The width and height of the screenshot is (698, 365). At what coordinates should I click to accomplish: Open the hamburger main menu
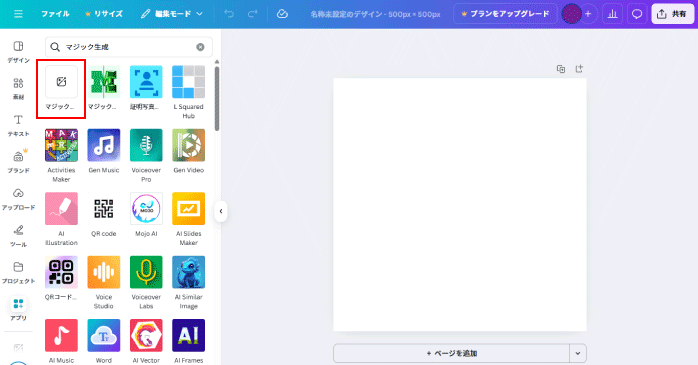(18, 14)
